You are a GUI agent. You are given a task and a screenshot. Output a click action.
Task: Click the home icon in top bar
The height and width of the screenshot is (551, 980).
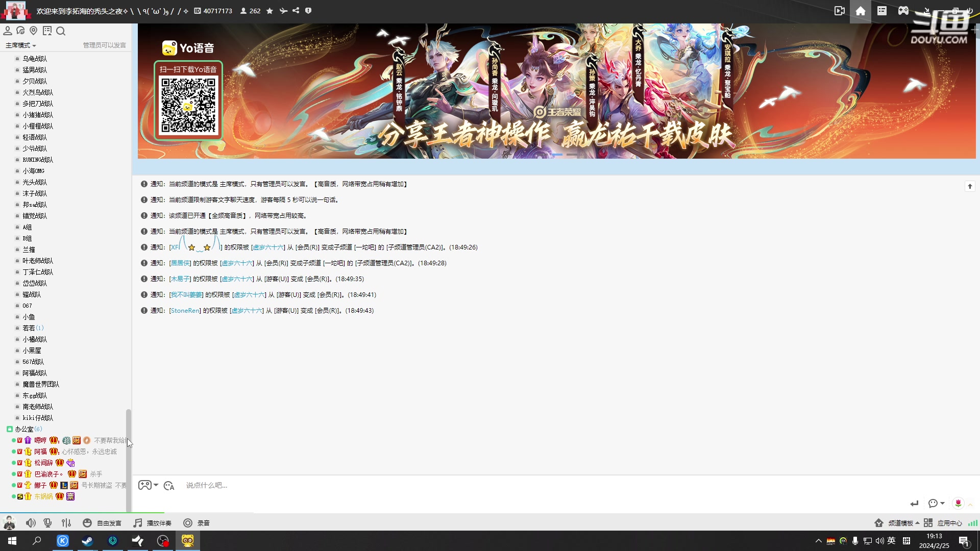(860, 11)
